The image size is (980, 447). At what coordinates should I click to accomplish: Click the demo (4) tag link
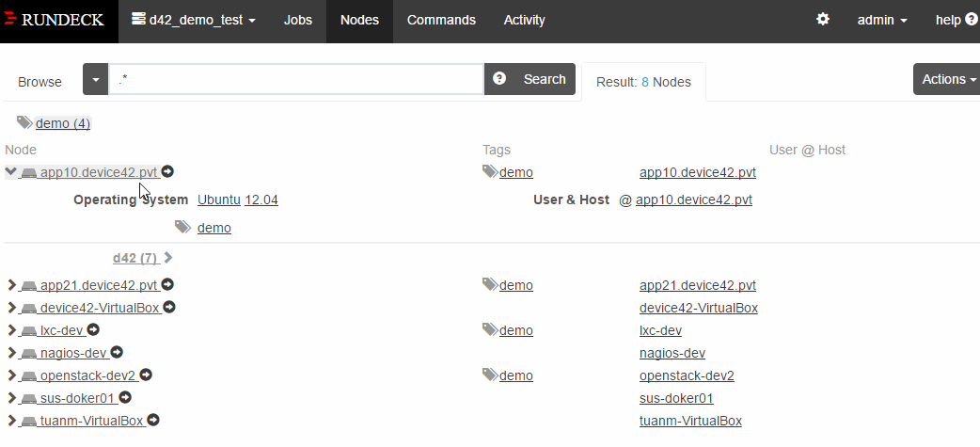click(62, 123)
